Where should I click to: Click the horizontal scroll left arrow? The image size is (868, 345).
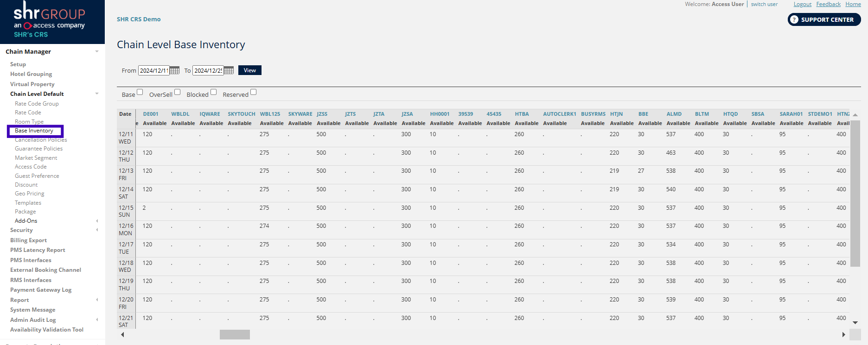click(122, 334)
